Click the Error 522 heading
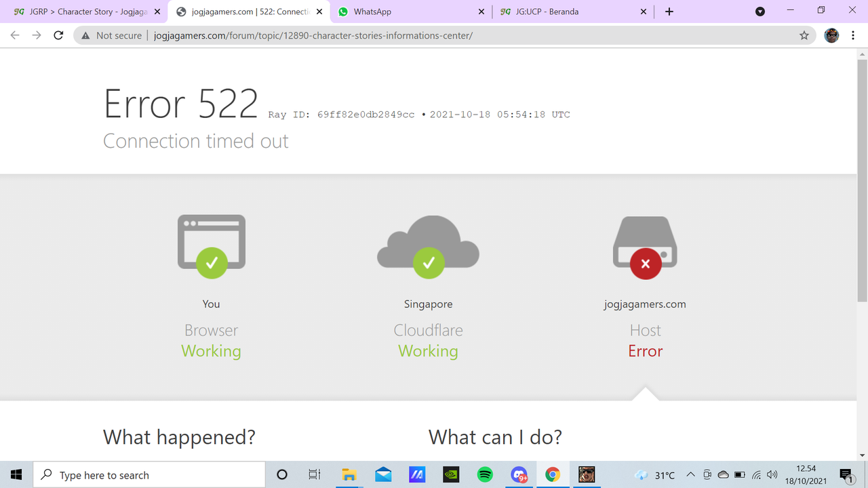868x488 pixels. pyautogui.click(x=181, y=104)
